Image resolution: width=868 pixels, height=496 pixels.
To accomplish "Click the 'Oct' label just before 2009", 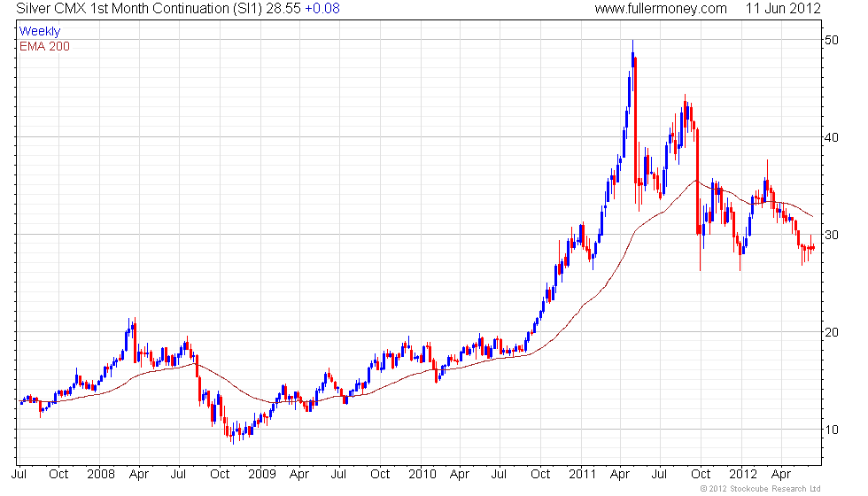I will pyautogui.click(x=220, y=474).
